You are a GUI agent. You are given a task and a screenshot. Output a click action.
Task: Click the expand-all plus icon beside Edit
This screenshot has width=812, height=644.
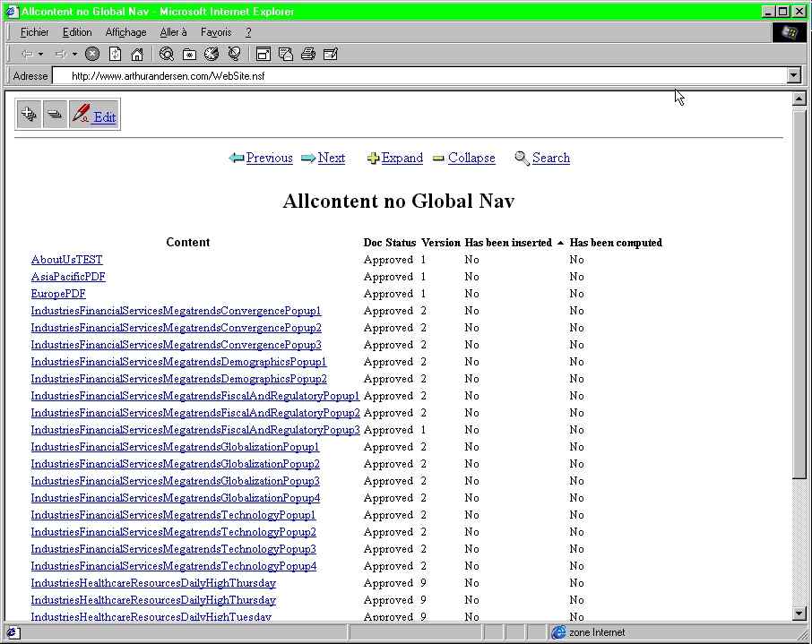pos(29,114)
